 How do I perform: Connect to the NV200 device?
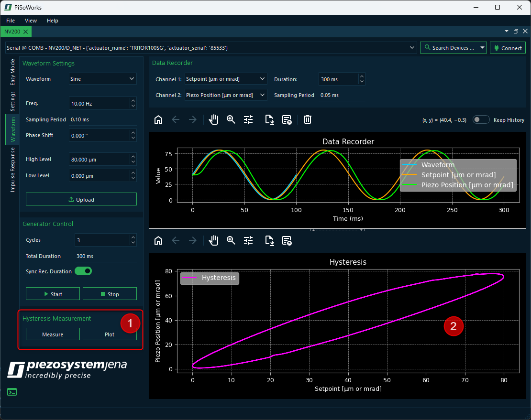508,47
